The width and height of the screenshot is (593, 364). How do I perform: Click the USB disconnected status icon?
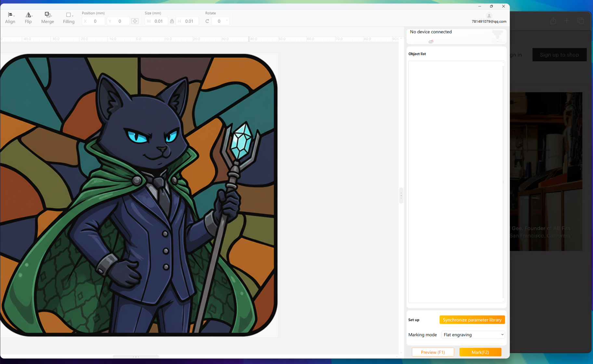coord(431,41)
